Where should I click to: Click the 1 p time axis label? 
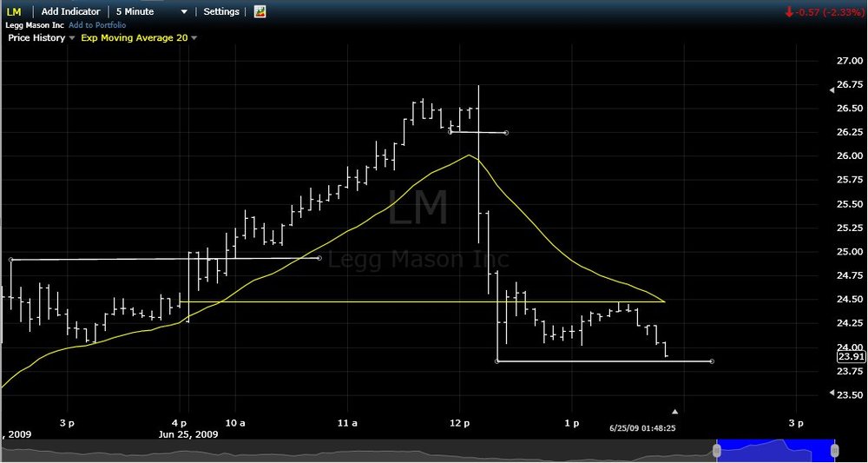[572, 424]
